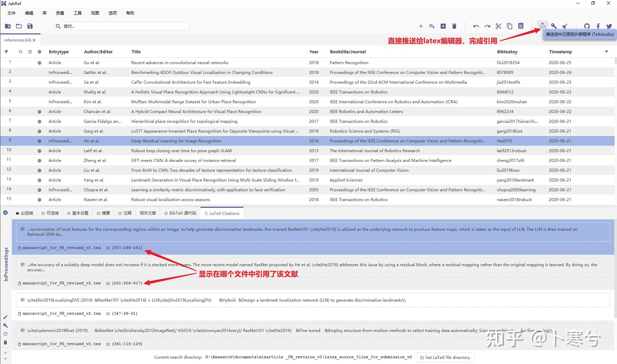Open new library icon in toolbar
617x364 pixels.
pyautogui.click(x=8, y=26)
